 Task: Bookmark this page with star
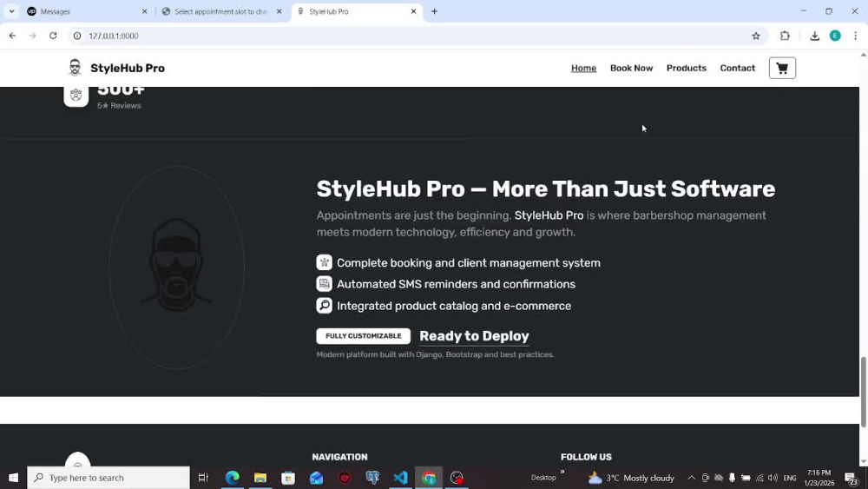point(756,36)
